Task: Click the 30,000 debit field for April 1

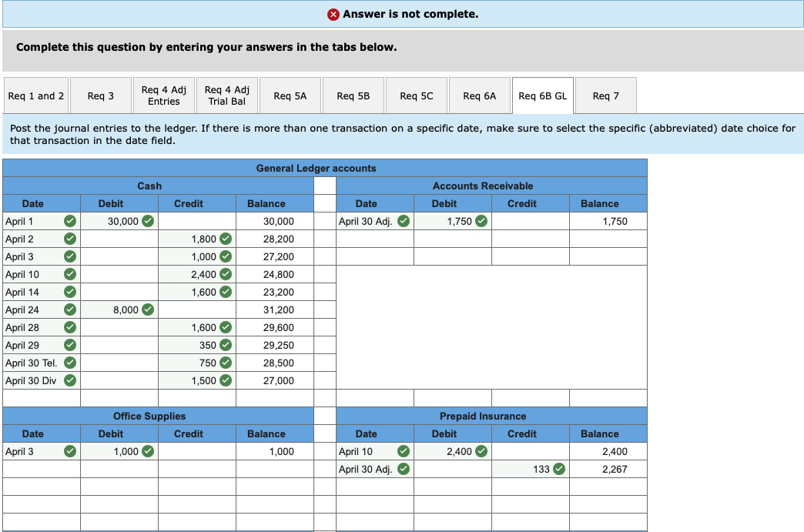Action: pos(119,221)
